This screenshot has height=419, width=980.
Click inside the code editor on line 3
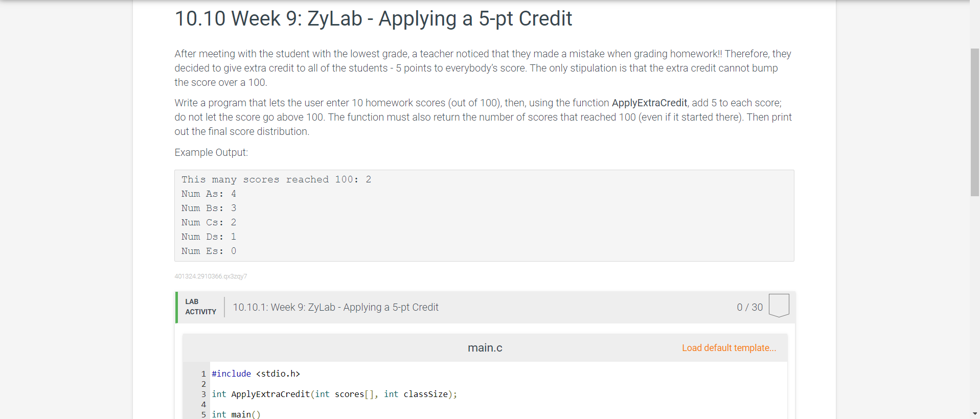click(335, 394)
